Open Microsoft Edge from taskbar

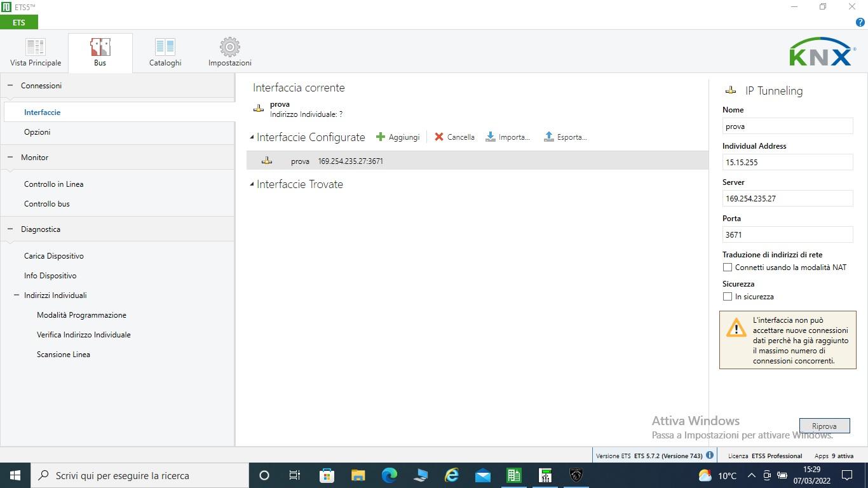tap(389, 475)
